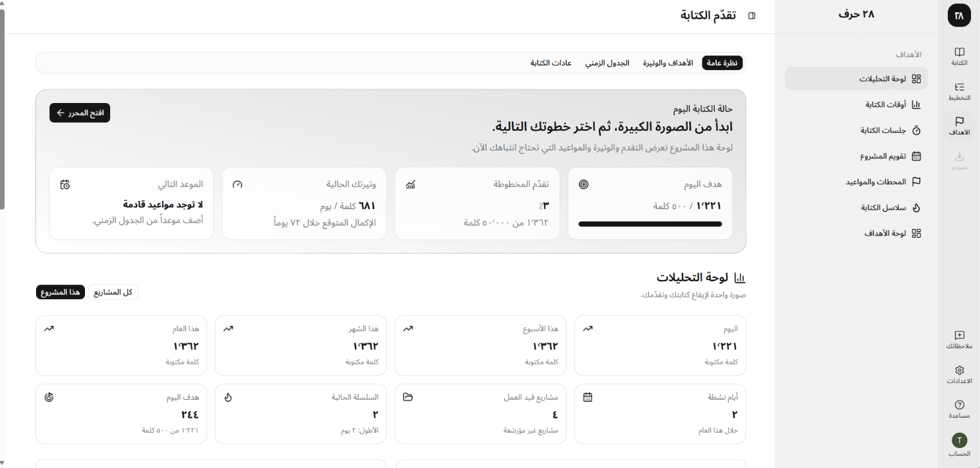Open المحطات والمواعيد in the sidebar

tap(856, 182)
